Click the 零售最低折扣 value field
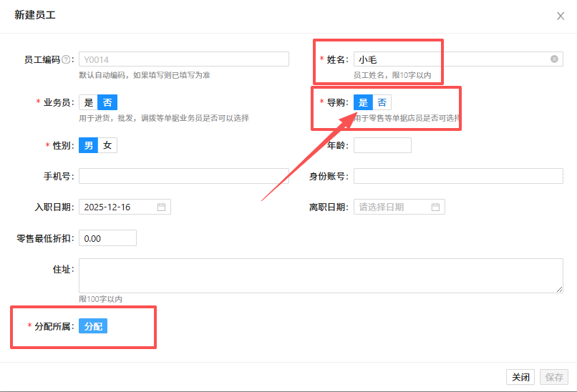 coord(107,238)
